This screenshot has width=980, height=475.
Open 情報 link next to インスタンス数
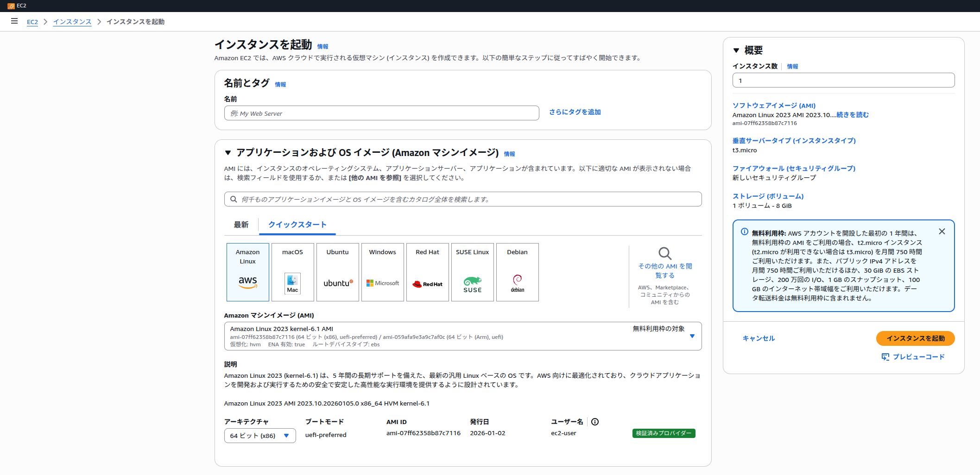(792, 67)
